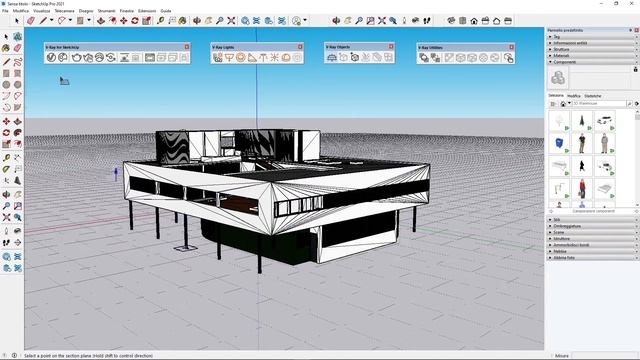
Task: Open the File menu
Action: (x=5, y=11)
